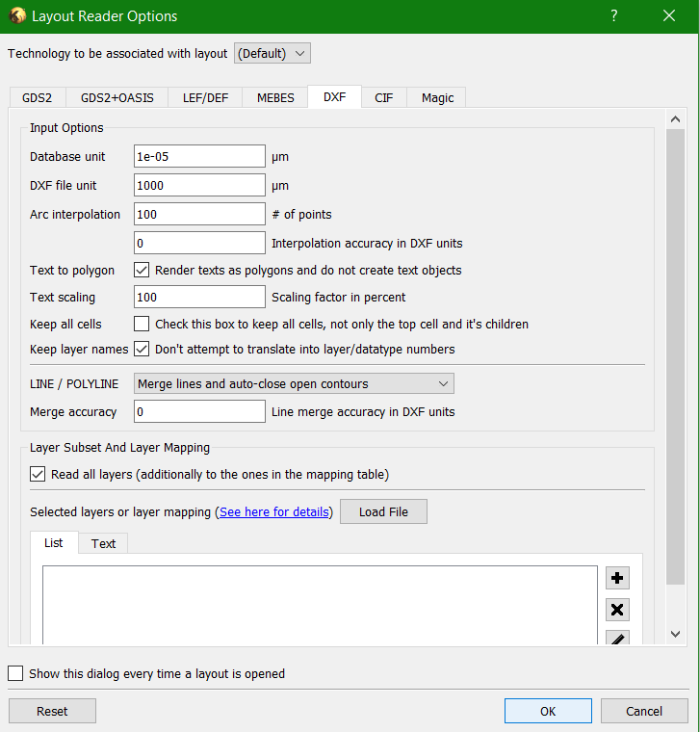Enable the Keep all cells checkbox
The image size is (700, 732).
pos(142,324)
